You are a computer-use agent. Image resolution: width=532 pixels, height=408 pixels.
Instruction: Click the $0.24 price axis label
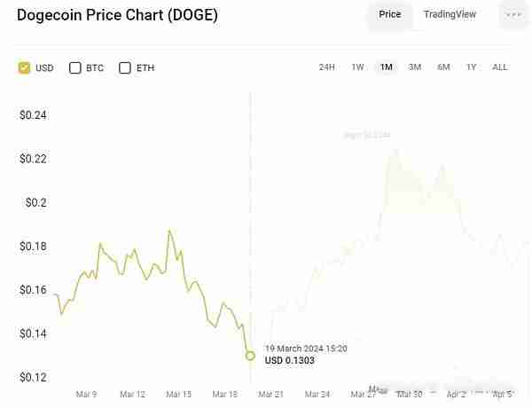pyautogui.click(x=33, y=115)
